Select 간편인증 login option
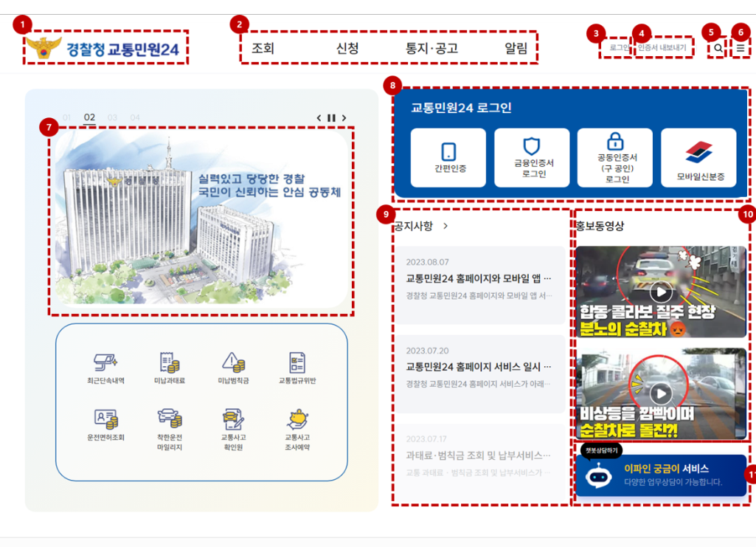 448,158
